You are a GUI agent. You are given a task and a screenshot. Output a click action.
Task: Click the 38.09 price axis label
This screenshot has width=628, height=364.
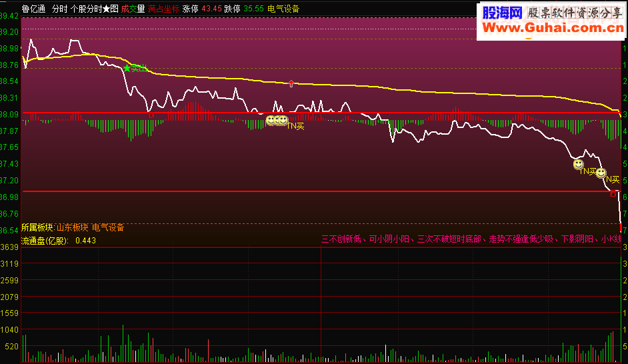click(9, 115)
